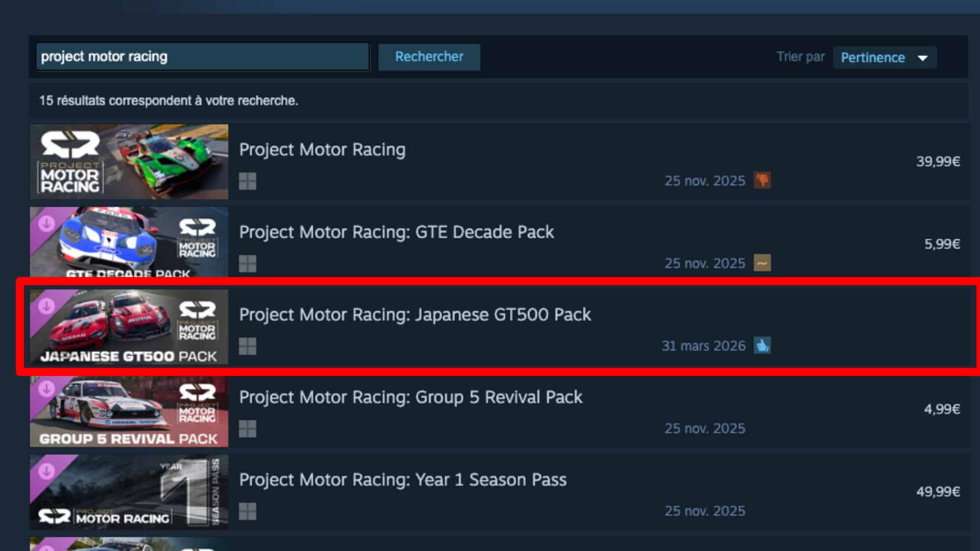The width and height of the screenshot is (980, 551).
Task: Focus the project motor racing search field
Action: click(x=202, y=57)
